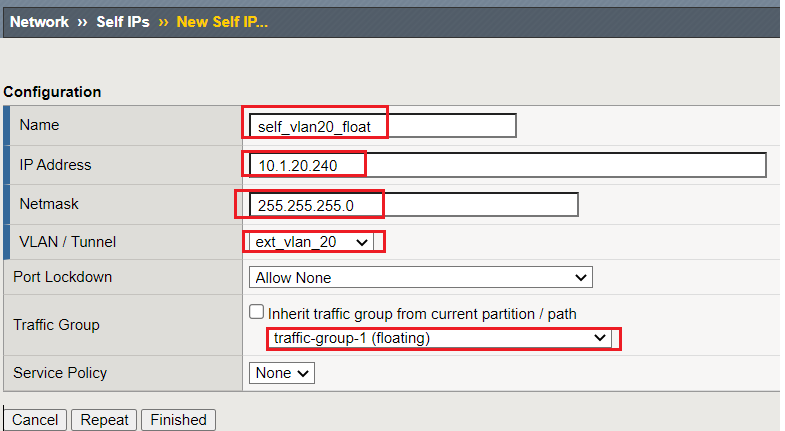Click the Finished button
The height and width of the screenshot is (431, 785).
178,419
